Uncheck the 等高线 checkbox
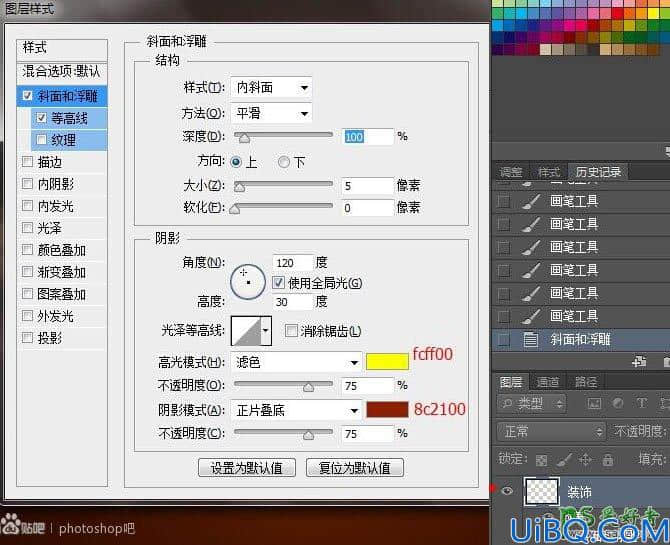 (41, 118)
